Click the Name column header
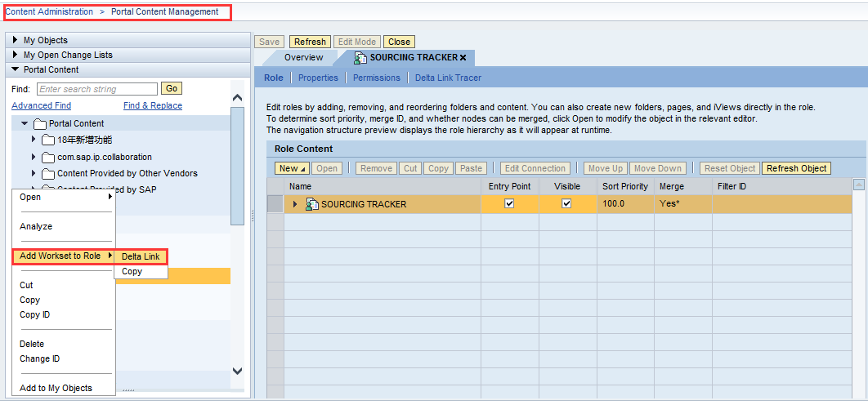This screenshot has width=868, height=405. 382,186
